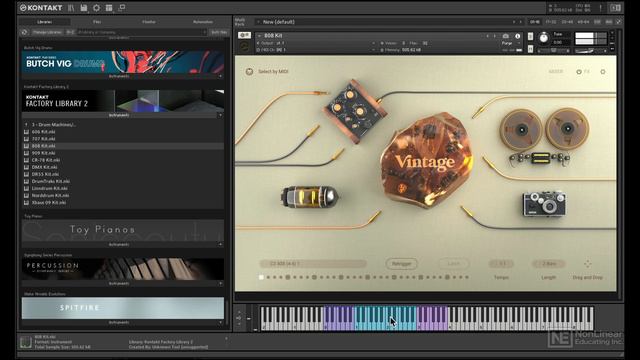
Task: Open Kontakt options gear in top toolbar
Action: click(96, 8)
